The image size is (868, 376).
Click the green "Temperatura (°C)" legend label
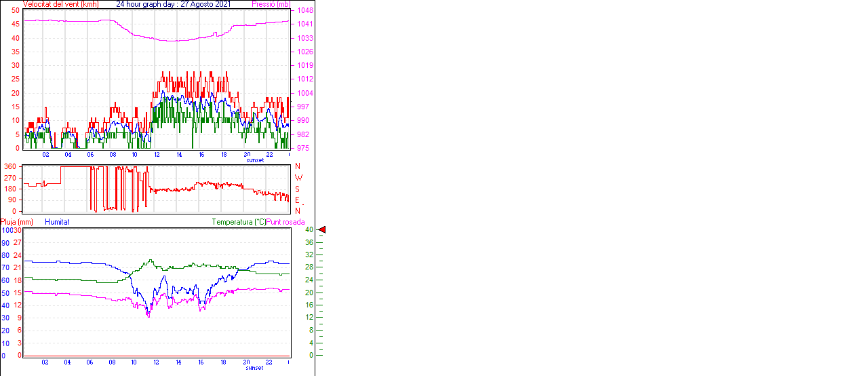(x=239, y=222)
